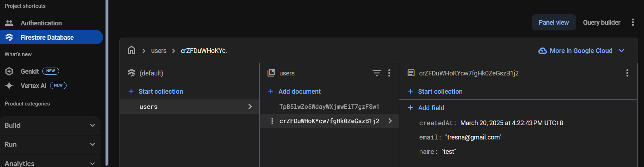Click the createdAt field value
644x167 pixels.
click(x=512, y=123)
